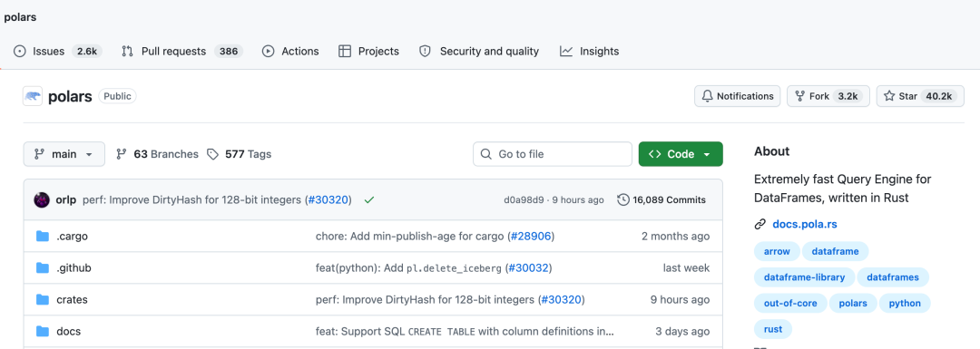Click the polars repository avatar icon
Image resolution: width=980 pixels, height=349 pixels.
[33, 96]
